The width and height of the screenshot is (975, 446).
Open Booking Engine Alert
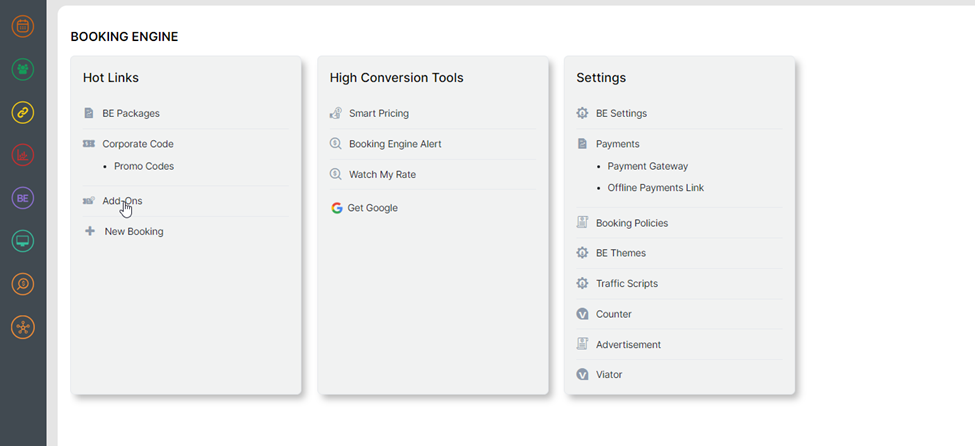[x=394, y=144]
